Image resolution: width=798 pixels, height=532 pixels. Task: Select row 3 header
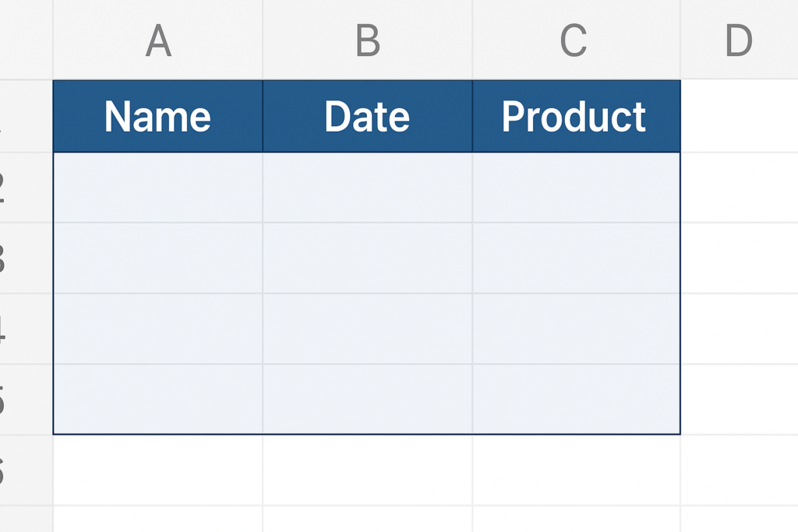(26, 258)
